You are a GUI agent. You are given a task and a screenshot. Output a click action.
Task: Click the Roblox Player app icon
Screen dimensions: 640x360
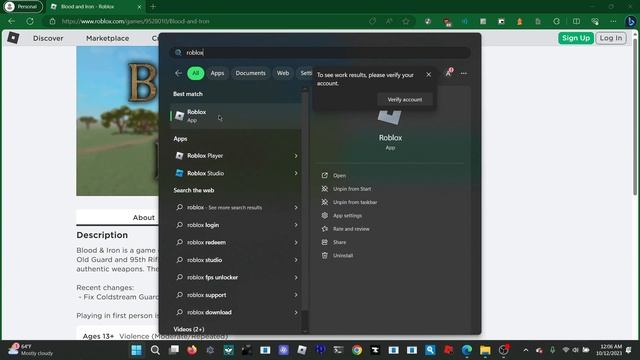click(179, 156)
